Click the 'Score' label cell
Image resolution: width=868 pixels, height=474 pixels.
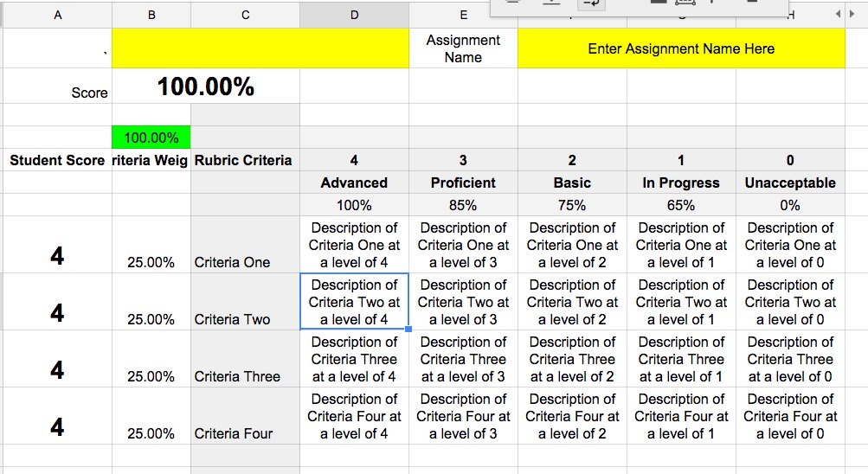click(x=58, y=86)
